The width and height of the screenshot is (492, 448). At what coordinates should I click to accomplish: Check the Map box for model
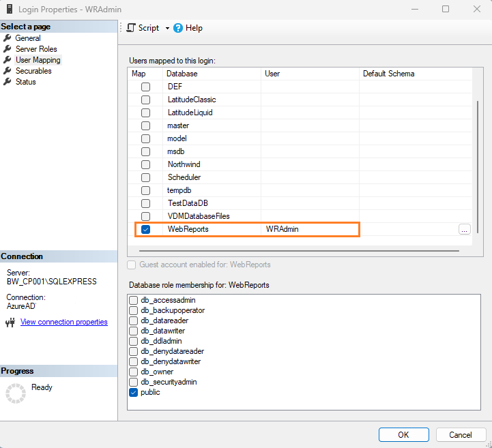145,138
